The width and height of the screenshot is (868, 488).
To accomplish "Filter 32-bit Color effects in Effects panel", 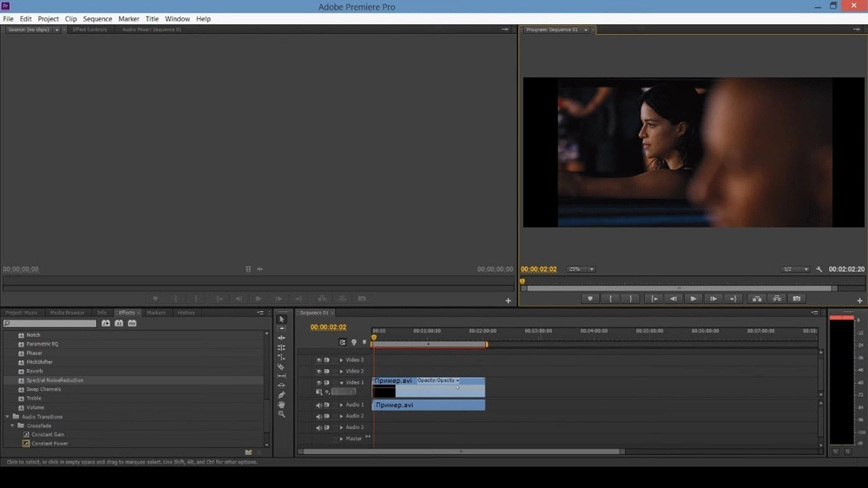I will 119,323.
